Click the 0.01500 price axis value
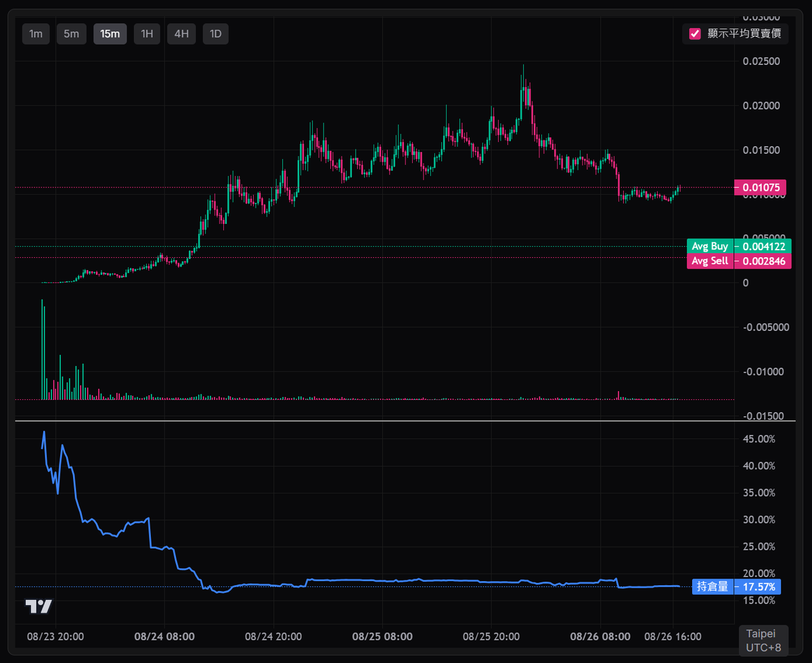Image resolution: width=812 pixels, height=663 pixels. click(762, 150)
